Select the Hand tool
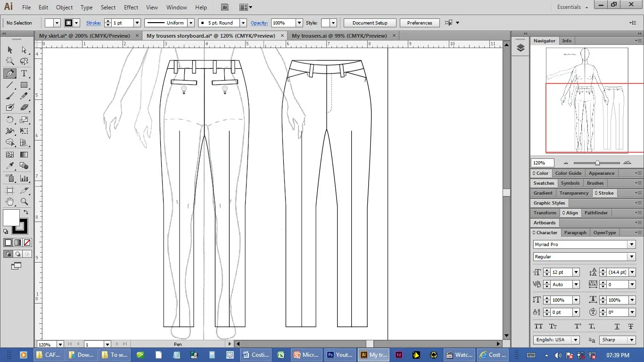 pos(10,202)
